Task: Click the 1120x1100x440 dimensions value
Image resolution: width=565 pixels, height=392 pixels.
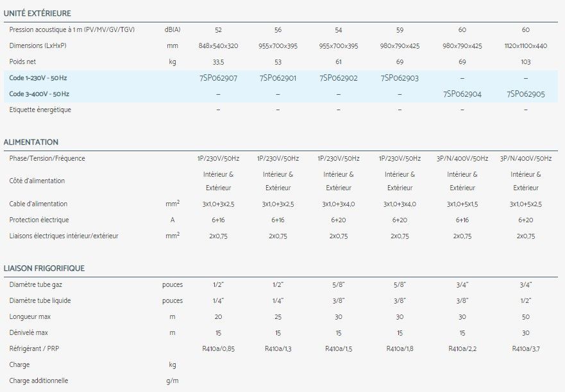Action: (526, 46)
